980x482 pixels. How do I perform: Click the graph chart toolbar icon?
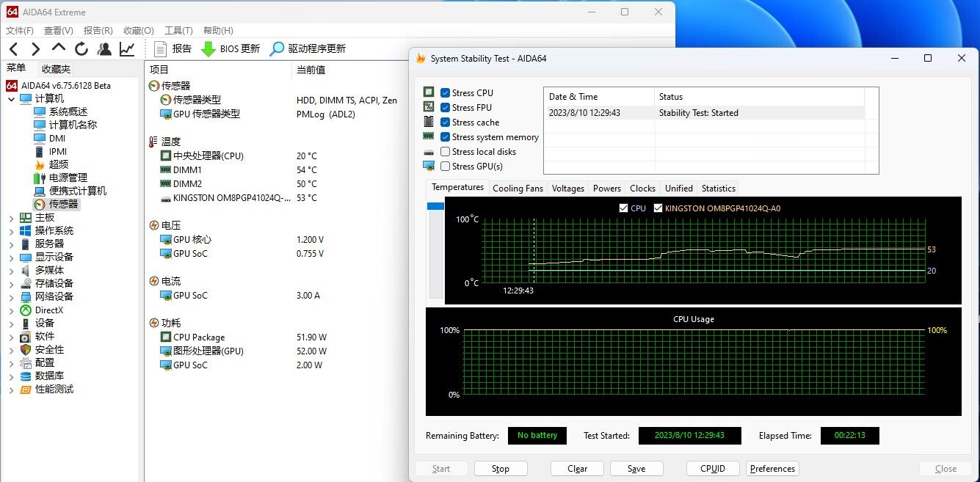(127, 49)
